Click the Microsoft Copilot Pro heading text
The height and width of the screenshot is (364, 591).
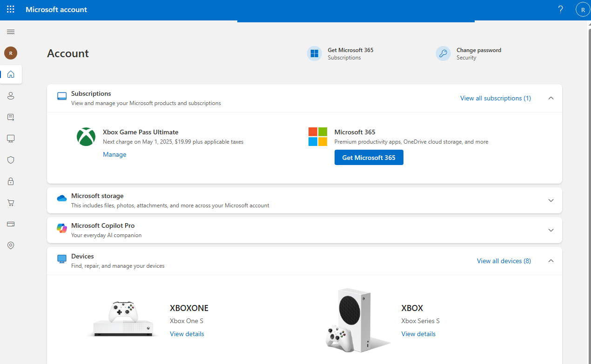tap(103, 225)
